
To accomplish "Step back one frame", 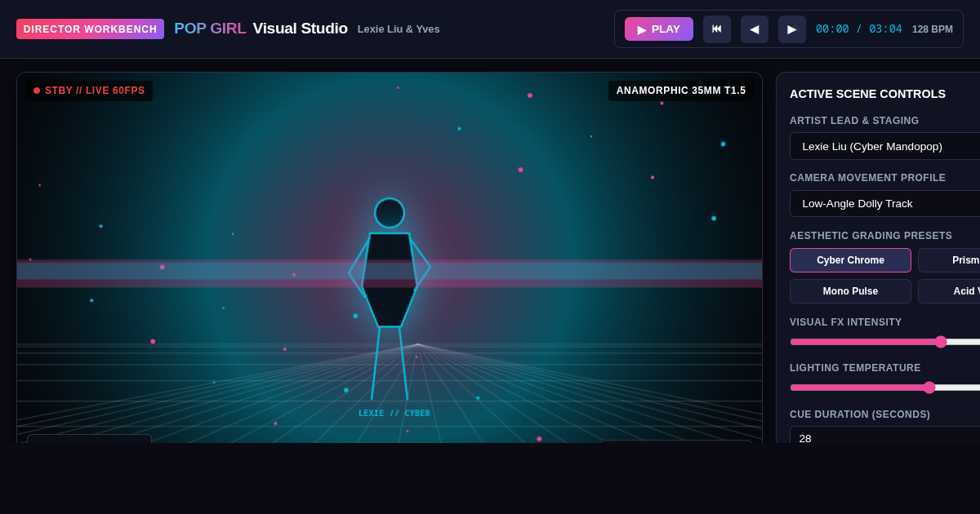I will click(755, 29).
